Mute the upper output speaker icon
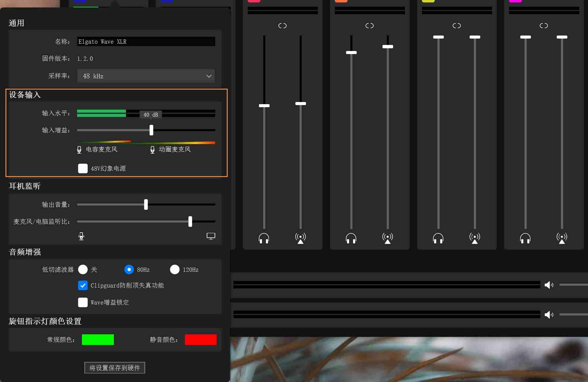588x382 pixels. click(549, 285)
